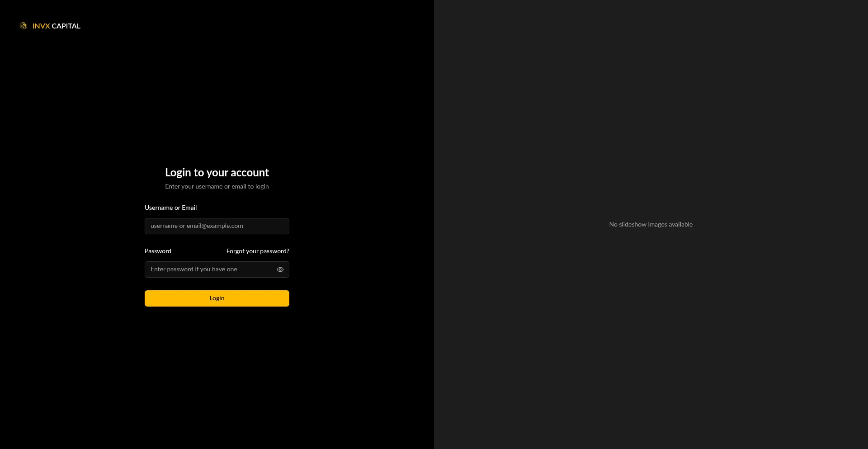Click the white CAPITAL brand word

coord(66,26)
